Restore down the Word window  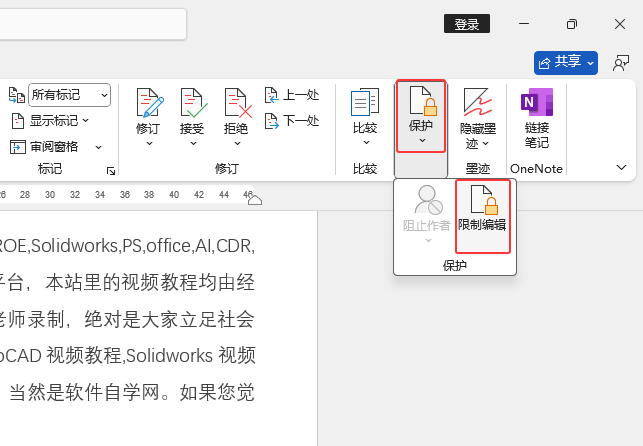572,24
